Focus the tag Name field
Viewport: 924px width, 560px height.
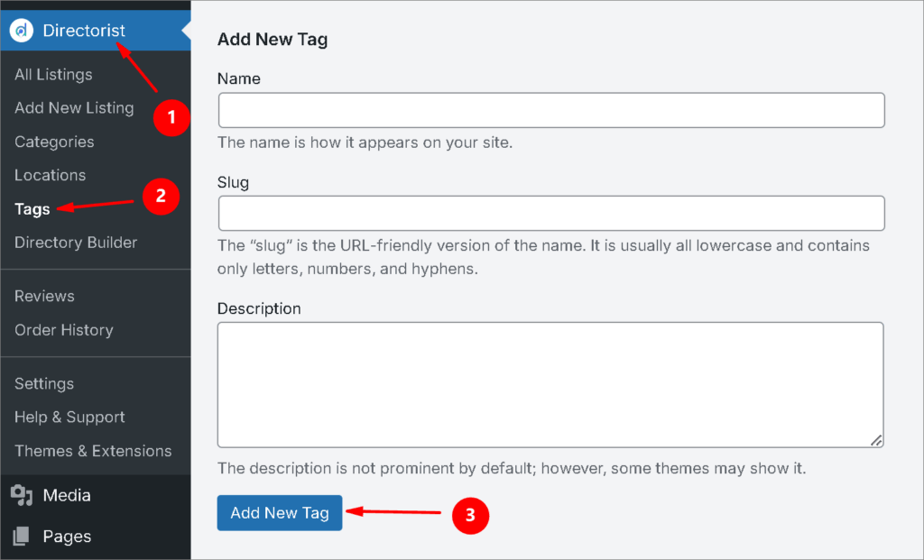point(550,110)
